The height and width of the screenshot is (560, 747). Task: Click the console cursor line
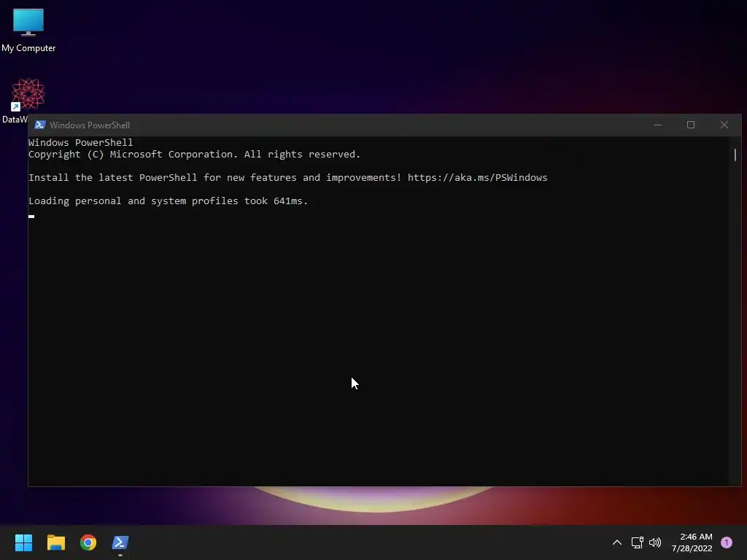[x=31, y=216]
